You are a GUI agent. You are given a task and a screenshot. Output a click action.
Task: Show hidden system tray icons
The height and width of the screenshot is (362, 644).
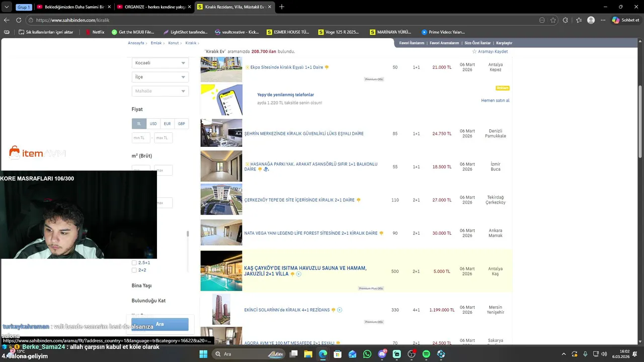click(563, 354)
